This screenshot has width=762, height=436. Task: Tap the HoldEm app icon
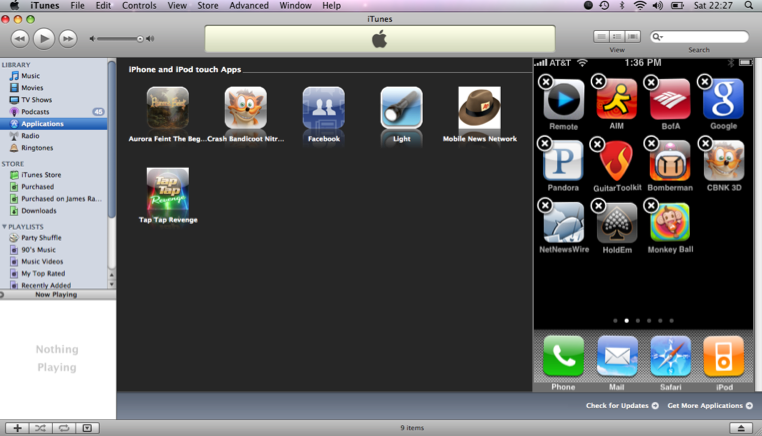[617, 223]
